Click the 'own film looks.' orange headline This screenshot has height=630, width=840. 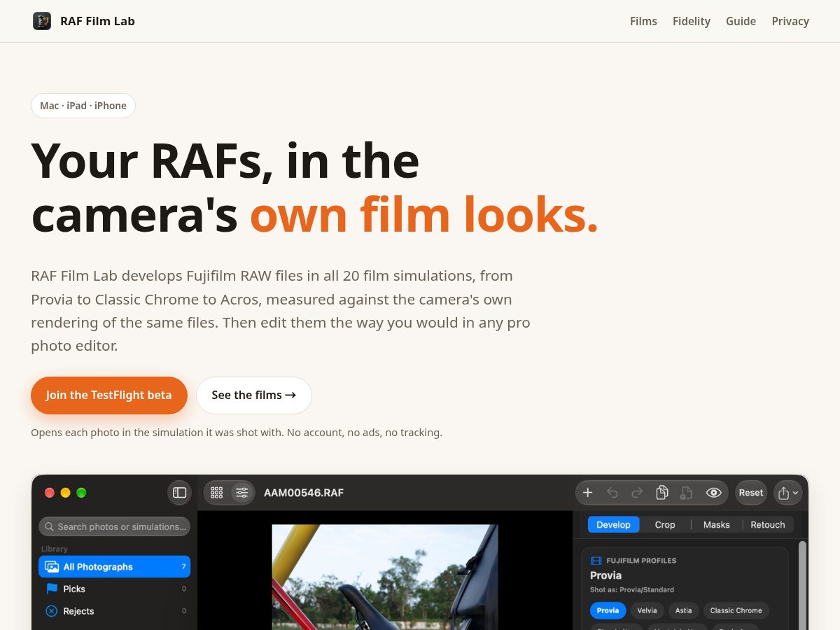coord(424,214)
